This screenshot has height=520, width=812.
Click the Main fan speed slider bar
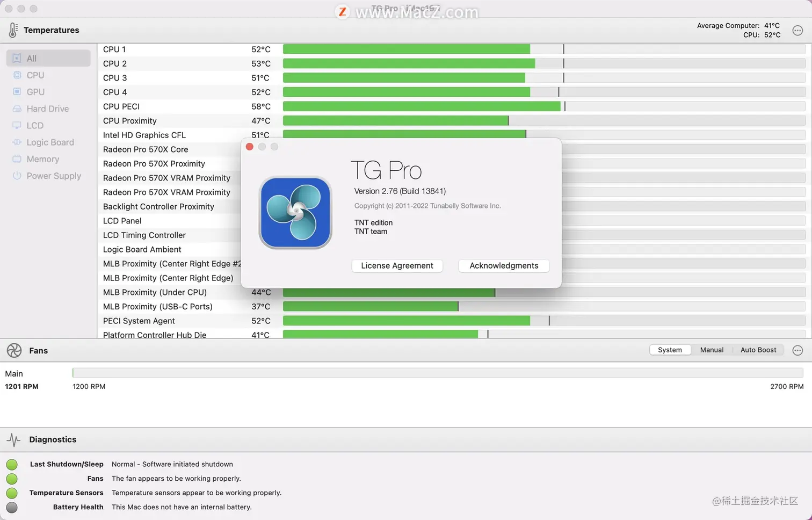coord(438,373)
